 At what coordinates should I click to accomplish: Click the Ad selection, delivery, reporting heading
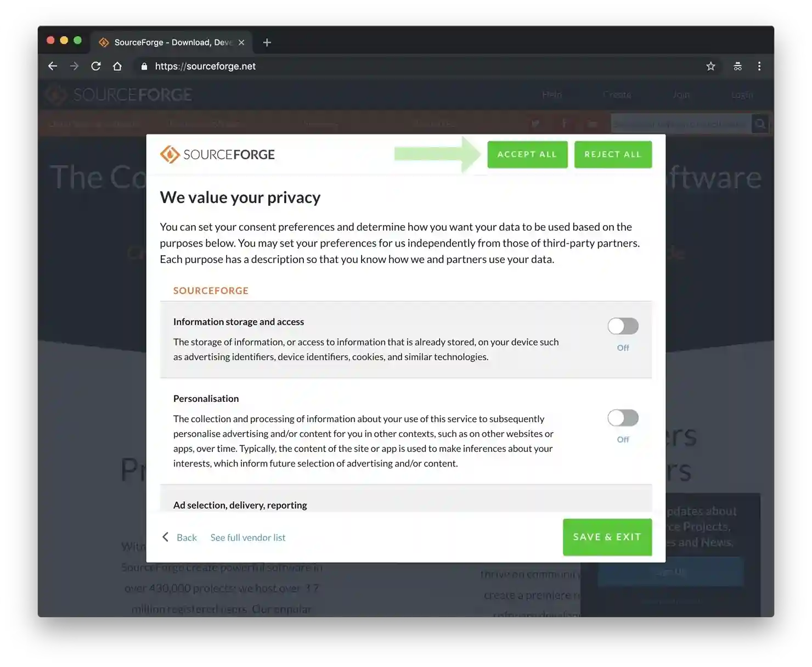click(x=240, y=505)
